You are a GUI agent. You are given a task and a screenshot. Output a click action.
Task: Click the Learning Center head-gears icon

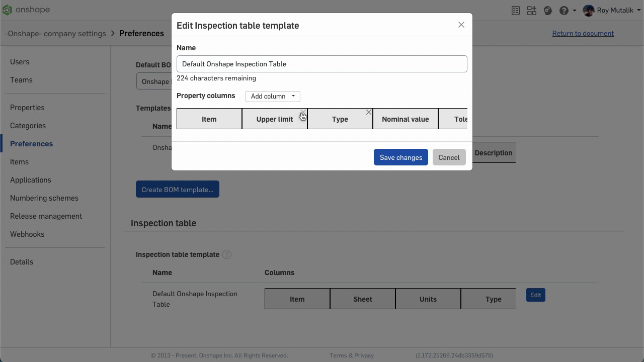click(548, 11)
